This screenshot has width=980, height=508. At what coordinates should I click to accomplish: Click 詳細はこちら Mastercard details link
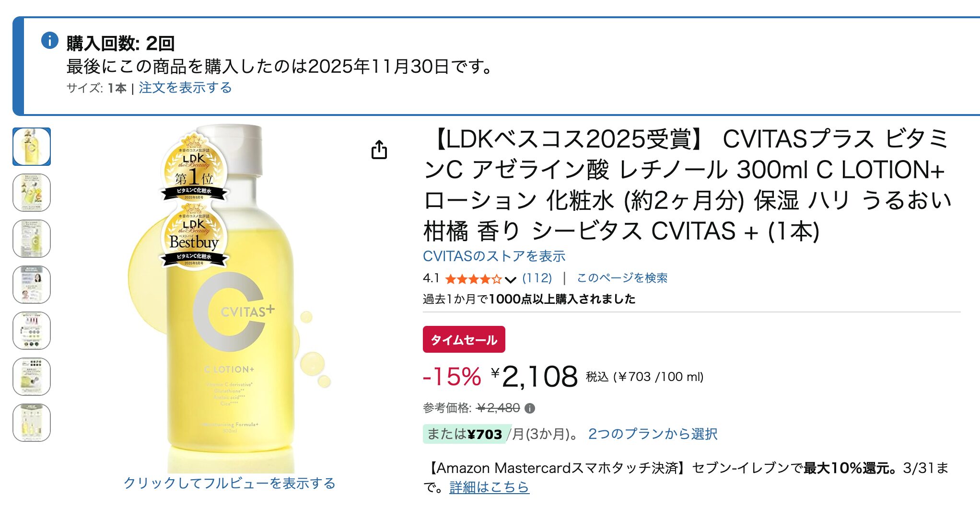(x=489, y=487)
